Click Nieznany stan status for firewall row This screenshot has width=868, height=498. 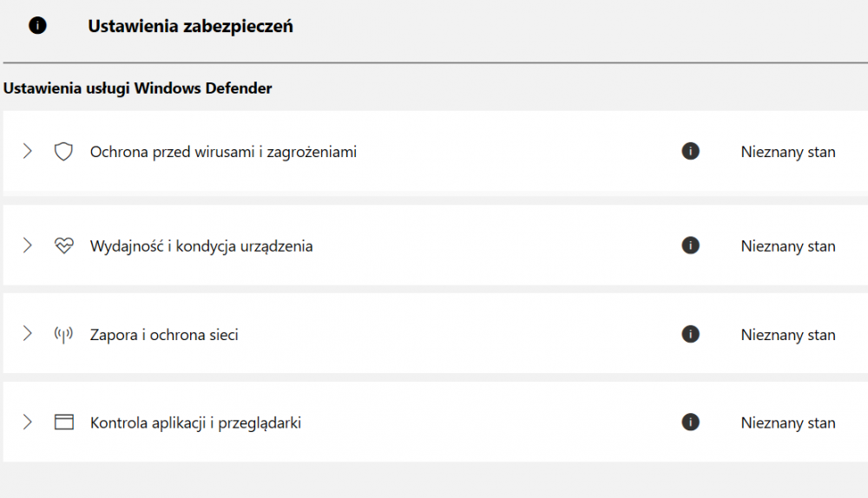point(788,335)
